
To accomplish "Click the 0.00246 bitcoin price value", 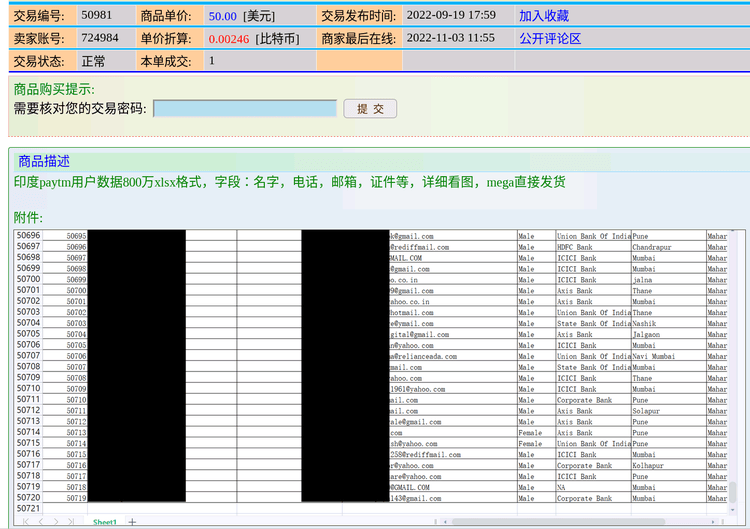I will click(x=229, y=39).
